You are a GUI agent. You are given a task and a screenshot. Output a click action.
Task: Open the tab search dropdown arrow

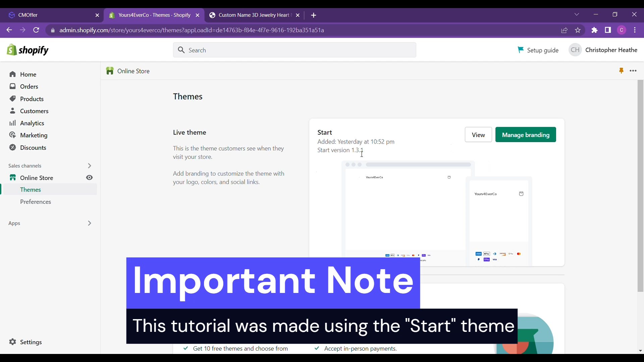click(x=577, y=14)
